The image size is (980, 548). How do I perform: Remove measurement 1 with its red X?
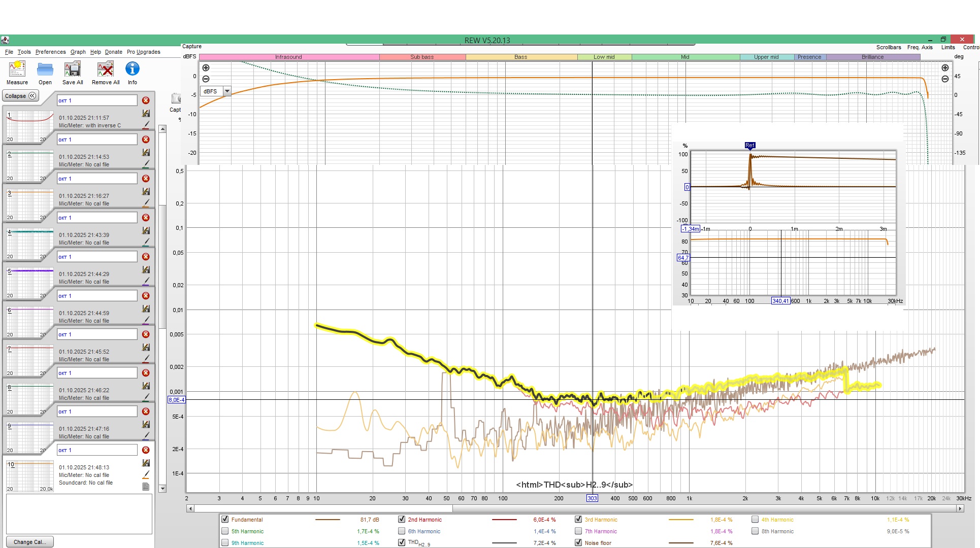146,100
